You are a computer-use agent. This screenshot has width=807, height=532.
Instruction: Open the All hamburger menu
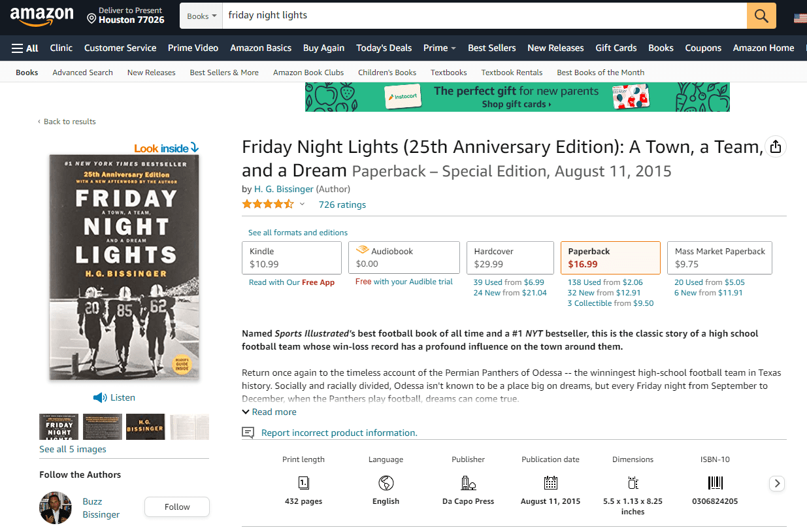25,48
